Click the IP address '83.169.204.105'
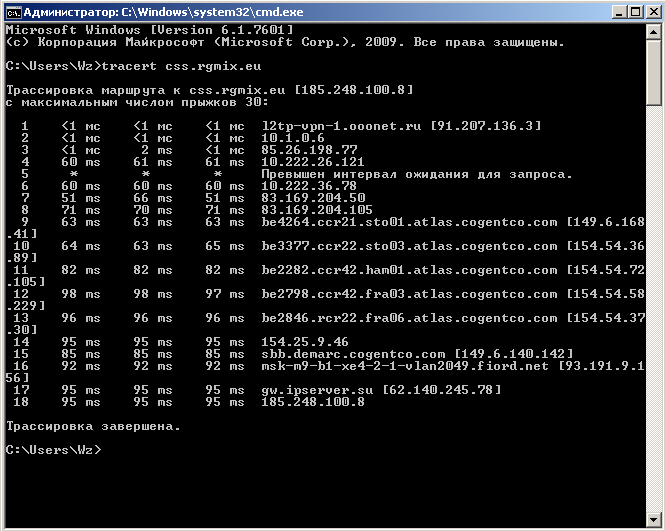The width and height of the screenshot is (665, 531). coord(317,210)
